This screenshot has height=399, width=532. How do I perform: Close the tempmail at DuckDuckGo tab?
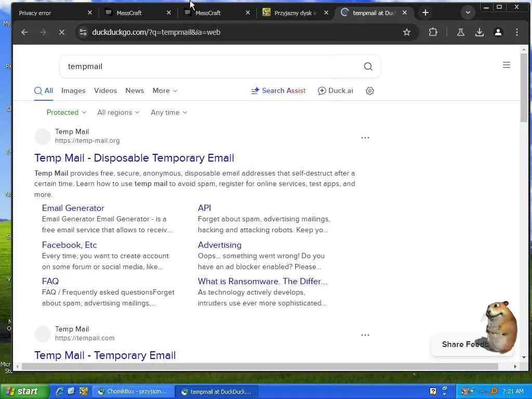point(404,12)
